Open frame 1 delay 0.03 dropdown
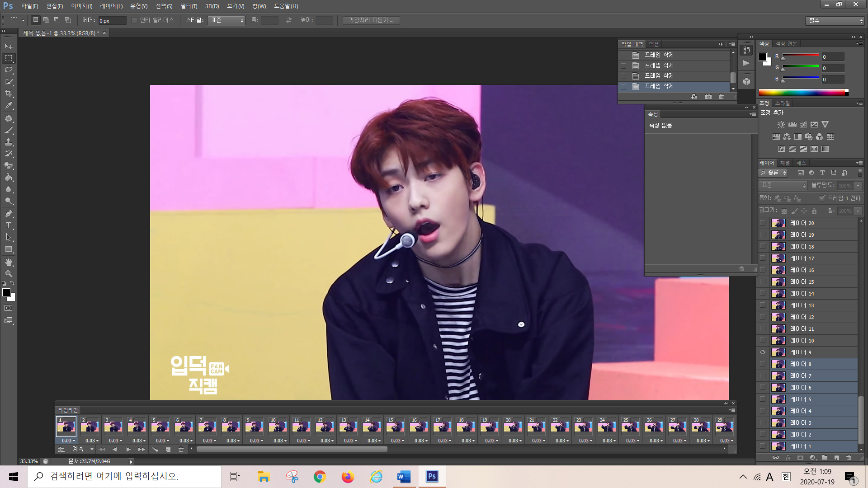The image size is (868, 488). 68,441
